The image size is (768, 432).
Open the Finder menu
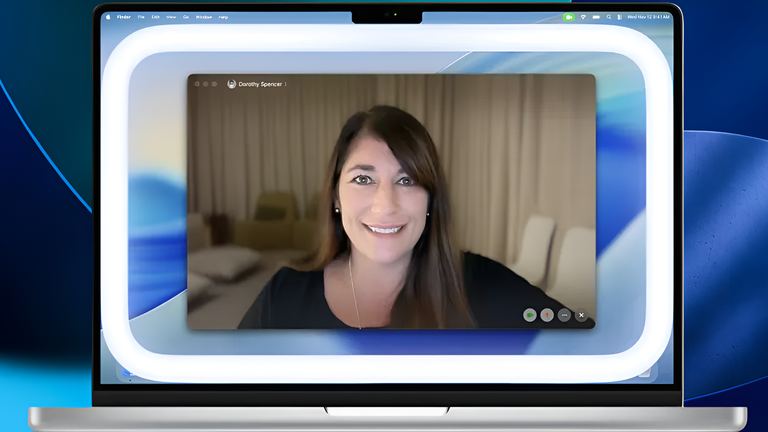[x=124, y=17]
